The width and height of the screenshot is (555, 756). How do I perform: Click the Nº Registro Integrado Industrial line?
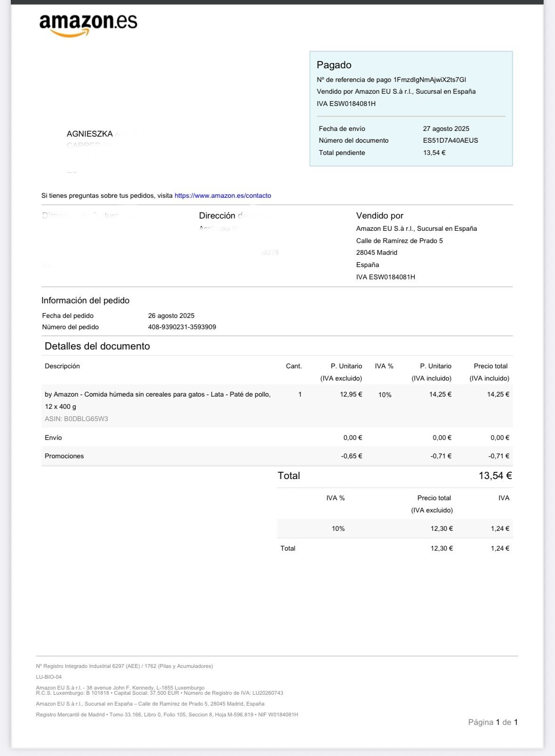click(x=124, y=666)
